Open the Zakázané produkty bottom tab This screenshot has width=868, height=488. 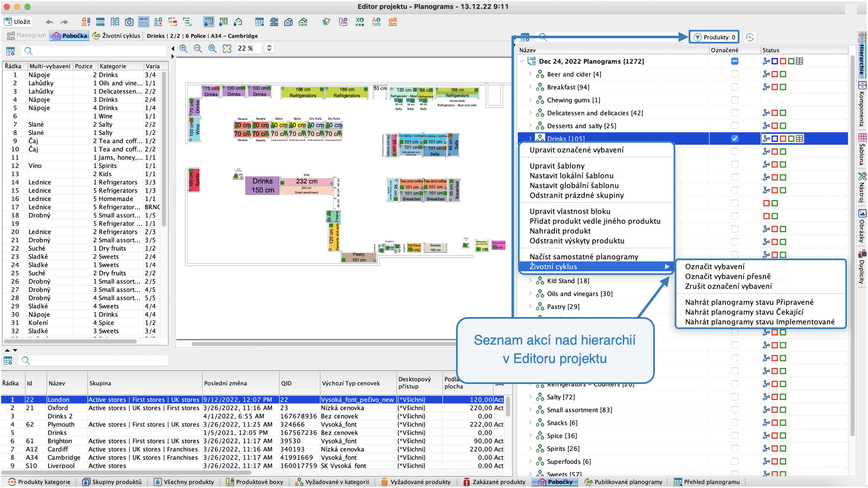[x=494, y=482]
